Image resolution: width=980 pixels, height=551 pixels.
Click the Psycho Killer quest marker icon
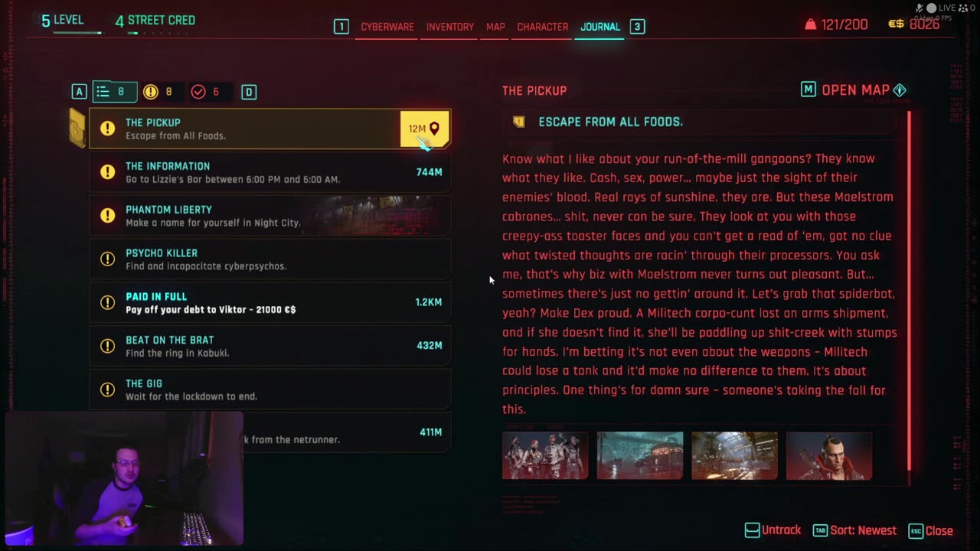pos(108,259)
